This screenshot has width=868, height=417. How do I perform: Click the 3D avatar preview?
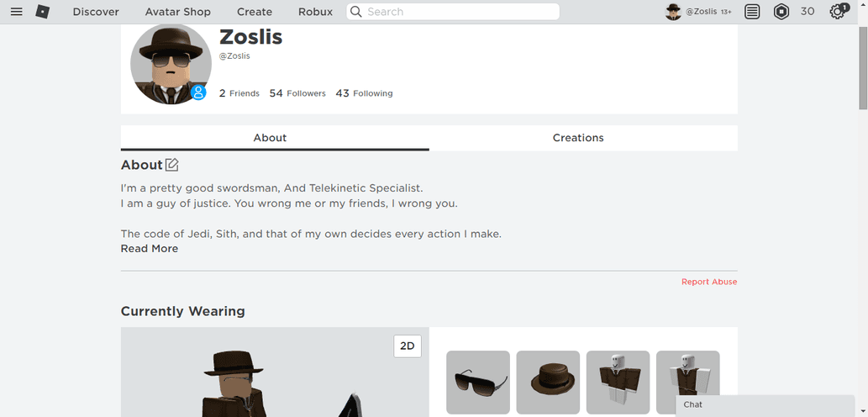point(275,372)
